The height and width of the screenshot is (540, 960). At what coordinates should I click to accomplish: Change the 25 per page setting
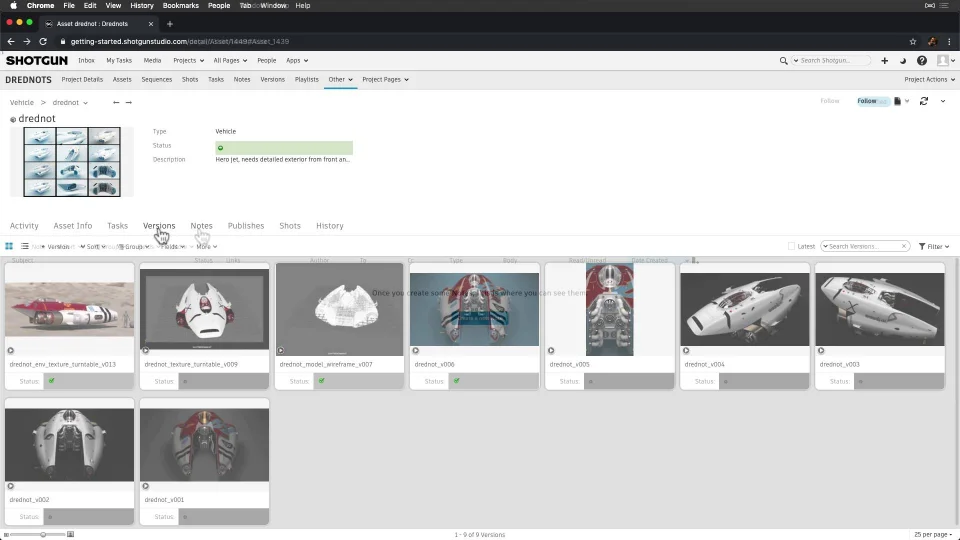pyautogui.click(x=933, y=534)
